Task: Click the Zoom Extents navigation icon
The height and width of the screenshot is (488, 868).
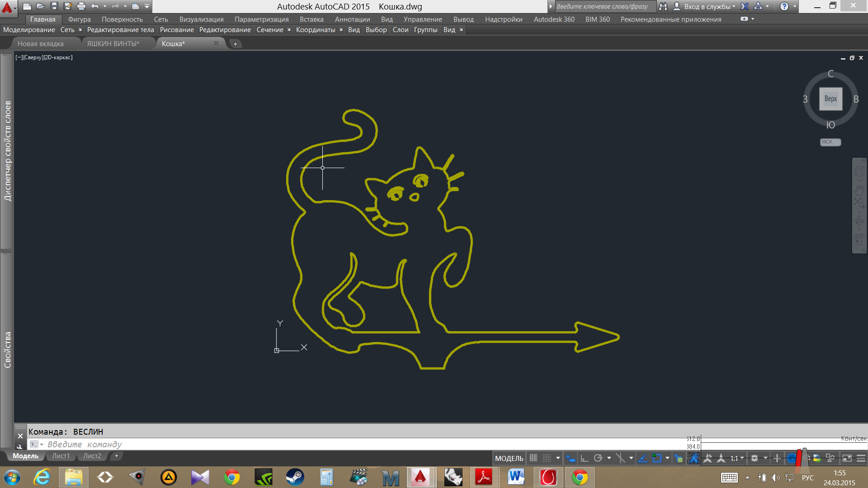Action: (859, 203)
